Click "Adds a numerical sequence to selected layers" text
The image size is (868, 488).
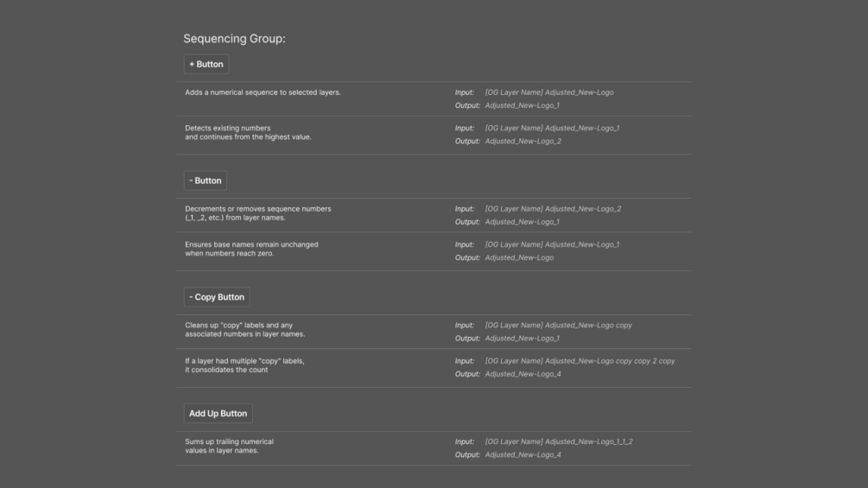coord(263,92)
